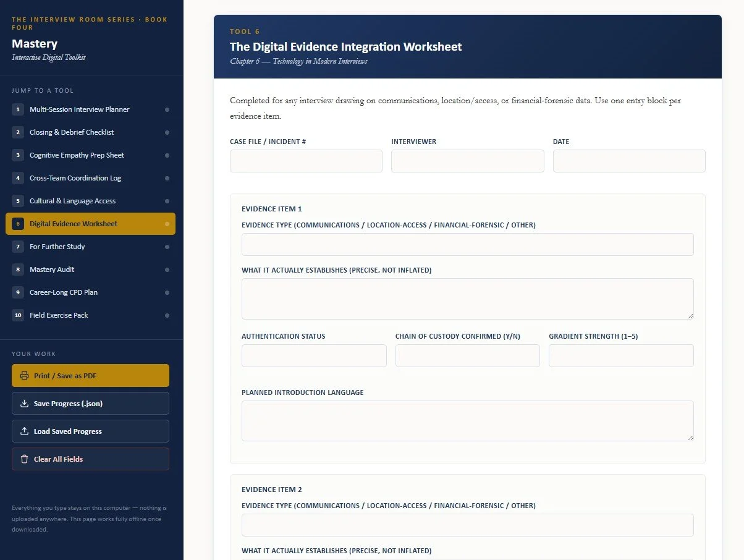
Task: Click status dot next to Multi-Session Interview Planner
Action: tap(167, 110)
